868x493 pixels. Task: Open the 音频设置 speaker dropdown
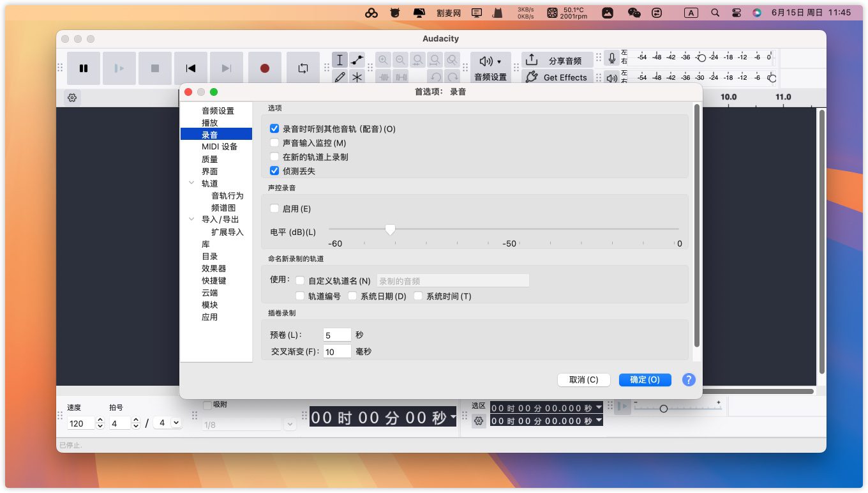coord(490,61)
